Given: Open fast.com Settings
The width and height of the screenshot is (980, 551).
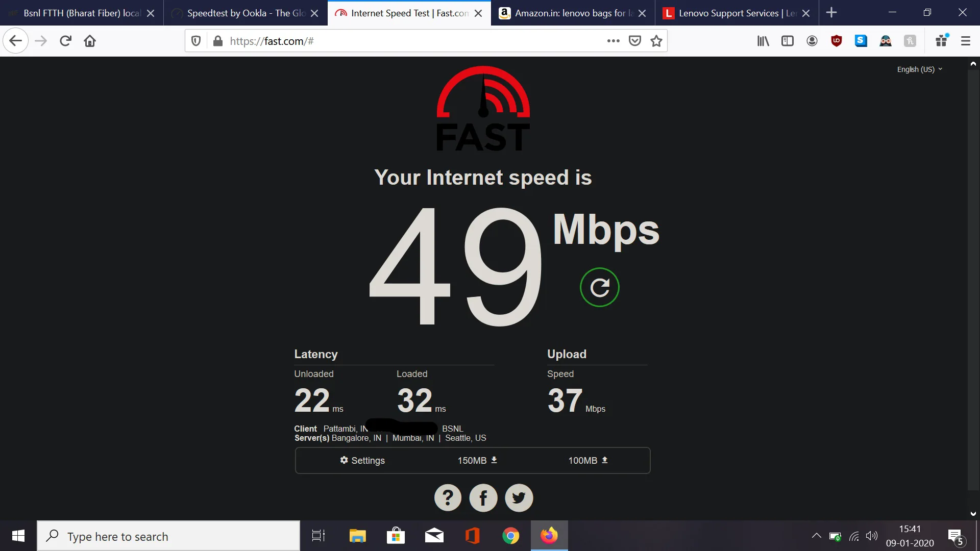Looking at the screenshot, I should tap(362, 460).
